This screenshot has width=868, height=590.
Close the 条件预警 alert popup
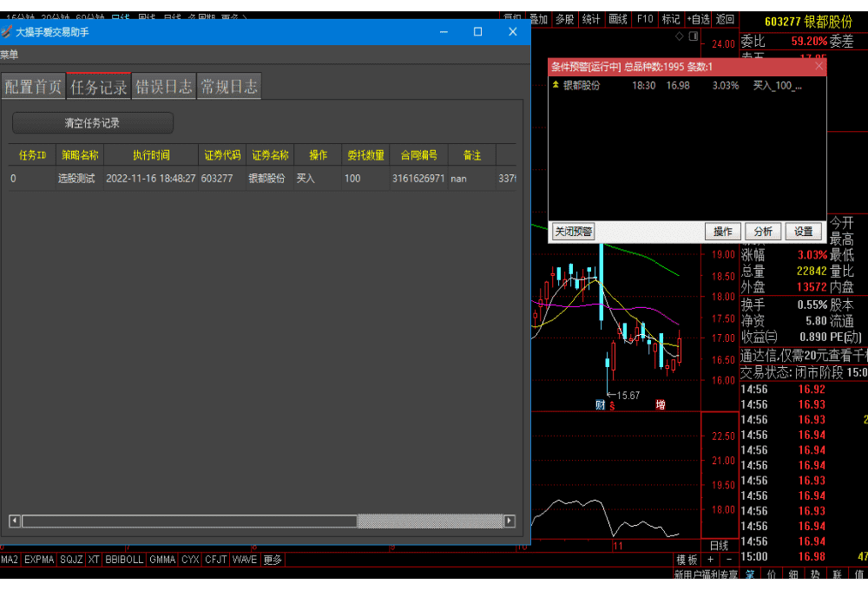[x=819, y=67]
